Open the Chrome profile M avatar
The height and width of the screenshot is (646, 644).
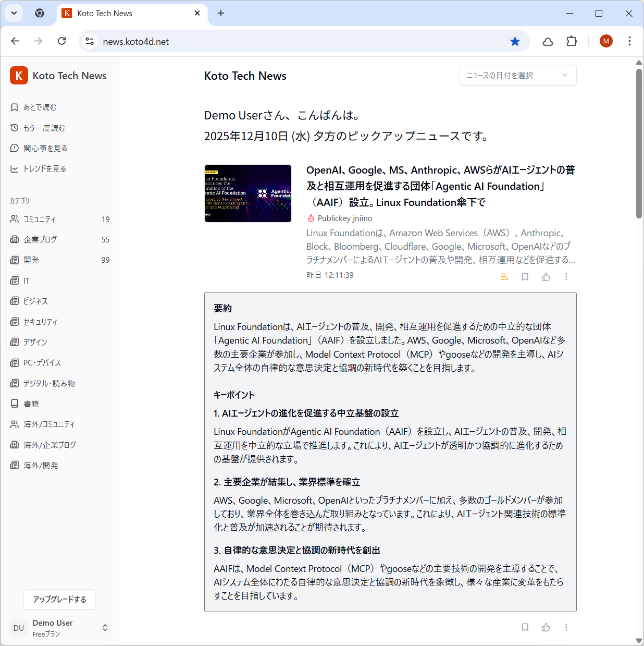pyautogui.click(x=606, y=41)
